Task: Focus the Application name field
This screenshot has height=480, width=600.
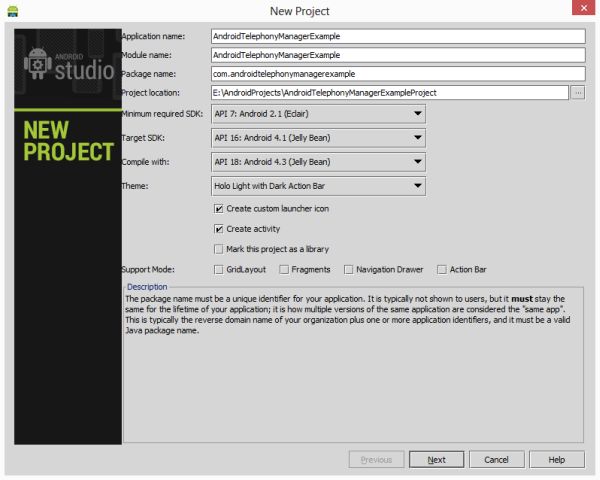Action: [x=398, y=36]
